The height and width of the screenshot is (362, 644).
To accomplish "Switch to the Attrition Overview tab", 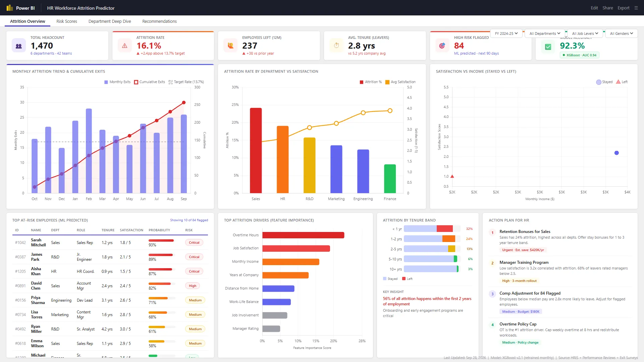I will [28, 21].
